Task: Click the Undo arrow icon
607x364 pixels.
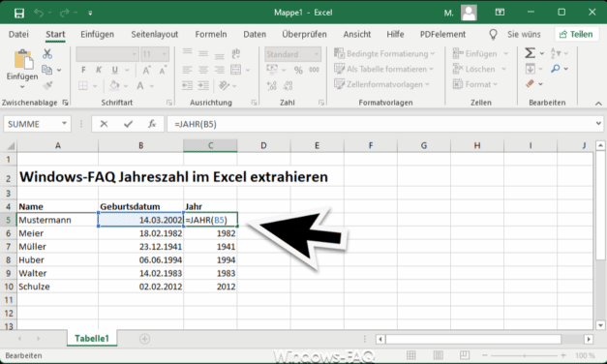Action: click(x=39, y=13)
